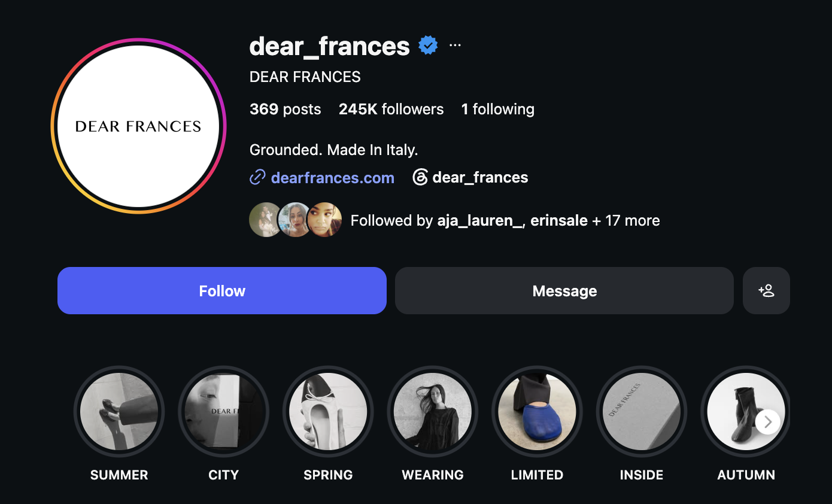Viewport: 832px width, 504px height.
Task: Open the DEAR FRANCES profile picture story
Action: (138, 126)
